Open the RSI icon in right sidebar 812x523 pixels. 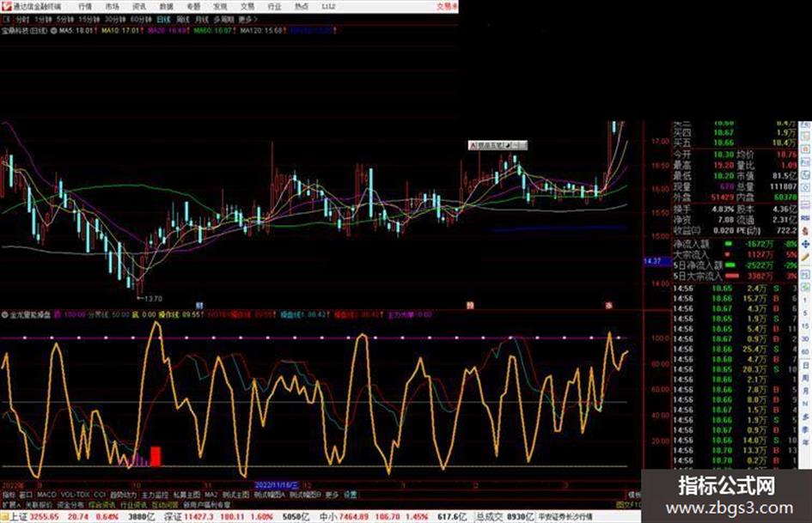(x=805, y=218)
